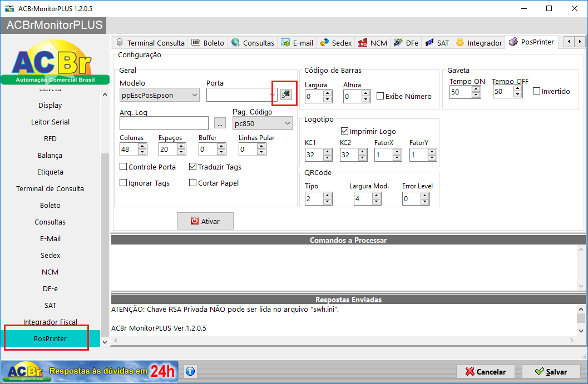Click the Tempo ON value field

coord(461,91)
